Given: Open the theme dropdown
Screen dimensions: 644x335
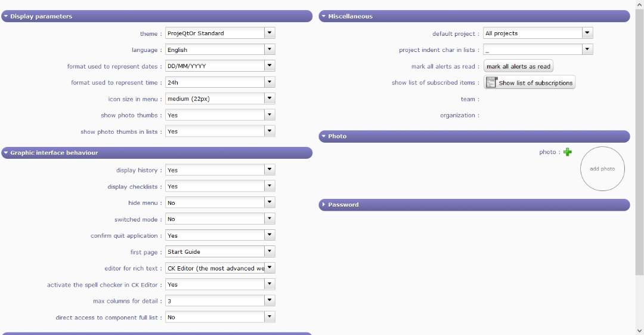Looking at the screenshot, I should pos(270,33).
